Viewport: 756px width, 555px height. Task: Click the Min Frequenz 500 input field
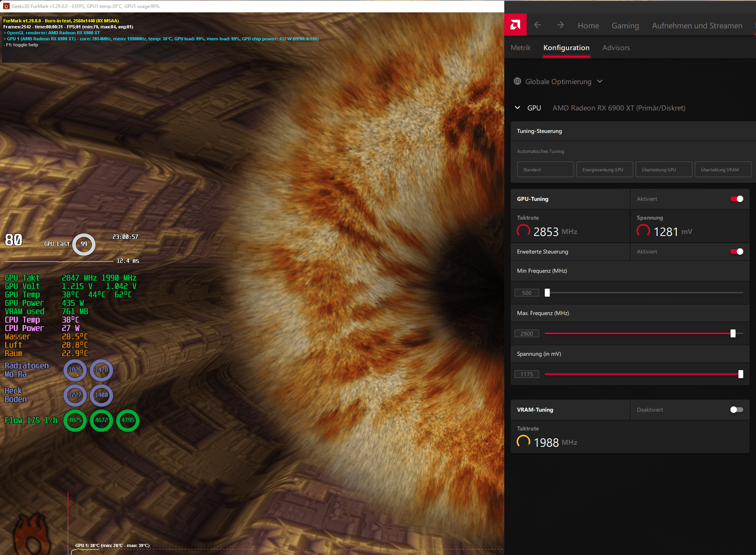tap(527, 293)
